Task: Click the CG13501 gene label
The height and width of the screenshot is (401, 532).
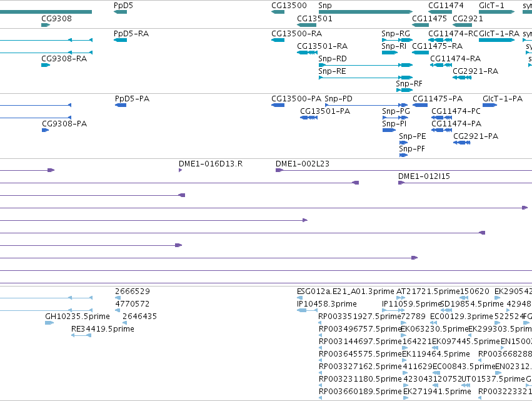Action: point(314,18)
